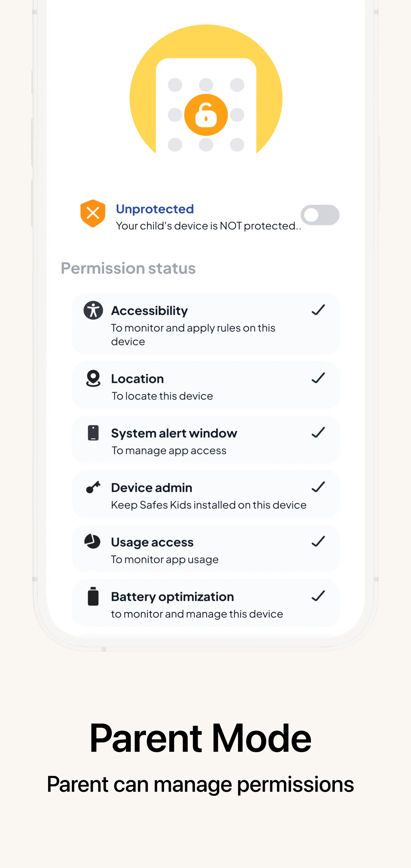
Task: Click the Accessibility person icon
Action: (x=93, y=310)
